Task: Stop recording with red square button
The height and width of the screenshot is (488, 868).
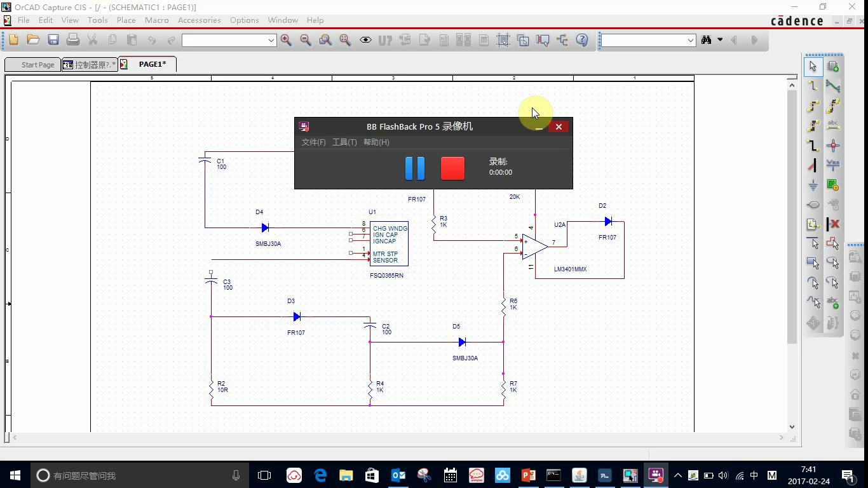Action: (x=452, y=168)
